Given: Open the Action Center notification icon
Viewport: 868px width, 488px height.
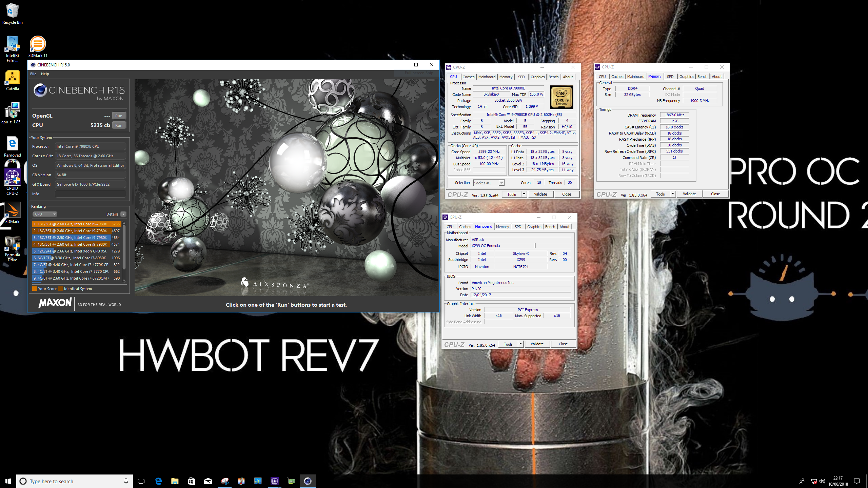Looking at the screenshot, I should [x=857, y=481].
